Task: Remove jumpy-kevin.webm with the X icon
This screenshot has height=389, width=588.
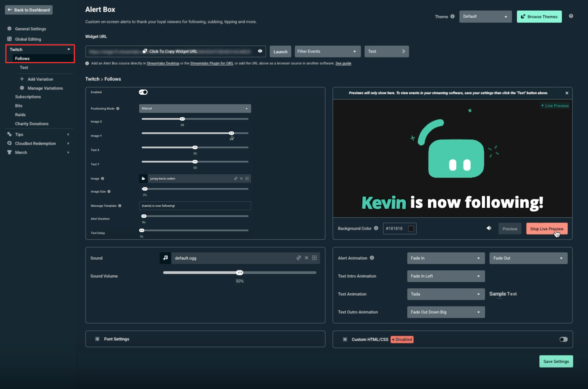Action: [241, 178]
